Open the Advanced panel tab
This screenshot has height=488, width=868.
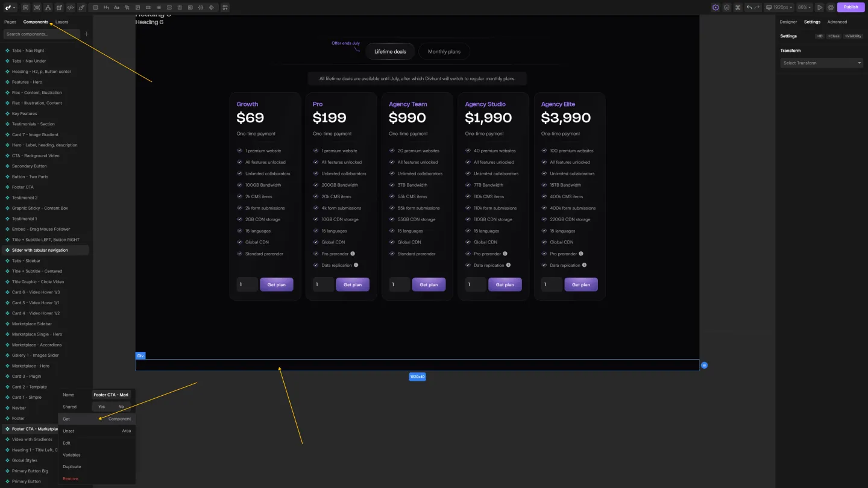(x=837, y=22)
